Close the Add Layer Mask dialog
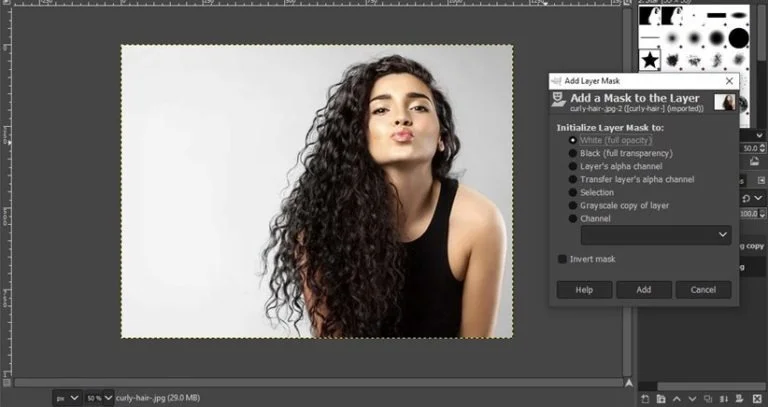The image size is (768, 407). [x=729, y=81]
